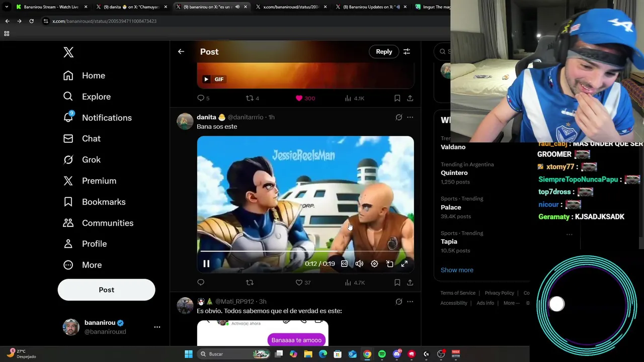This screenshot has height=362, width=644.
Task: Bookmark the GIF post
Action: 397,99
